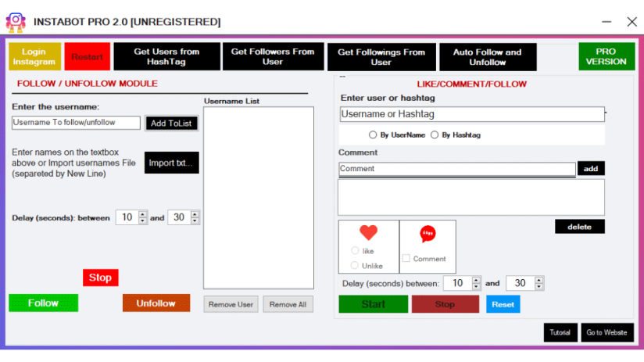Click the red Restart button
The height and width of the screenshot is (362, 644).
(x=87, y=57)
